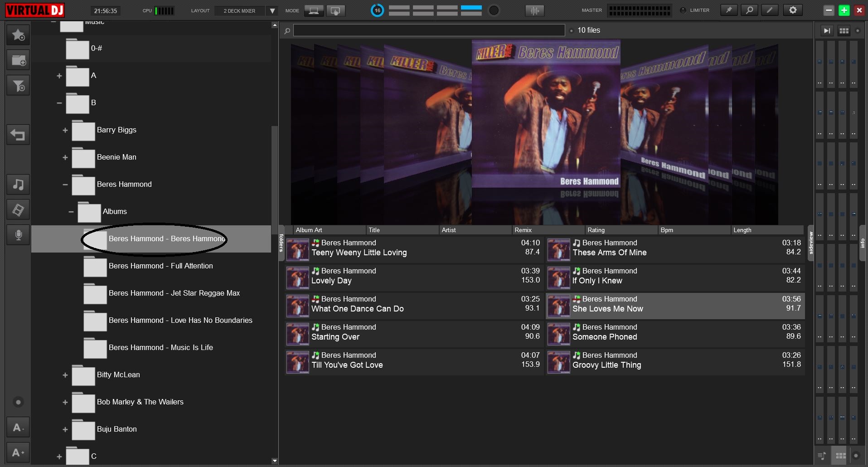Enable tablet mode with the touch display icon
This screenshot has width=868, height=467.
[x=335, y=10]
